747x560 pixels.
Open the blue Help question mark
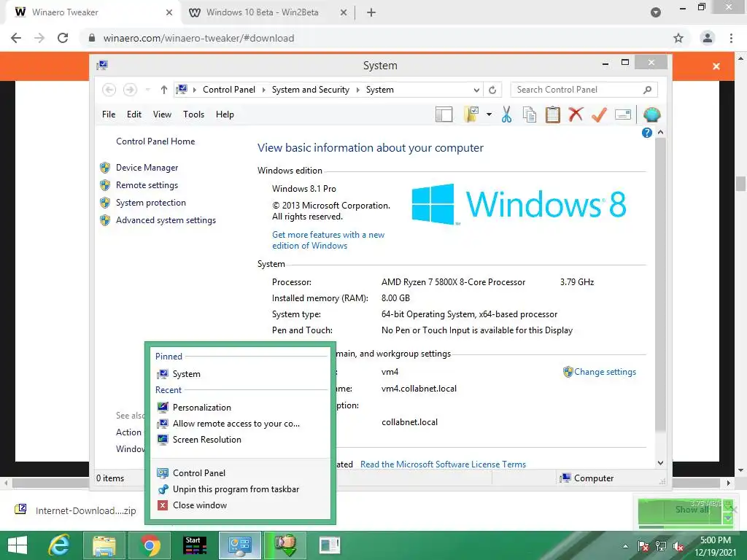646,133
